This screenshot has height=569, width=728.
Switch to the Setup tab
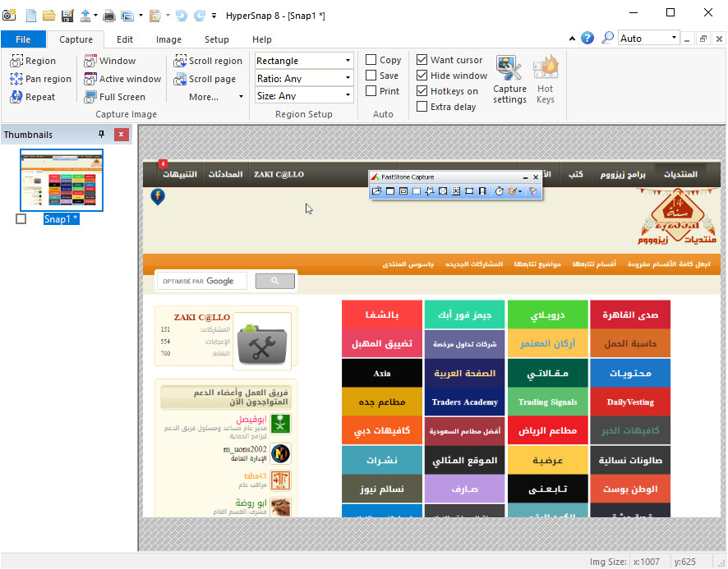pos(216,39)
